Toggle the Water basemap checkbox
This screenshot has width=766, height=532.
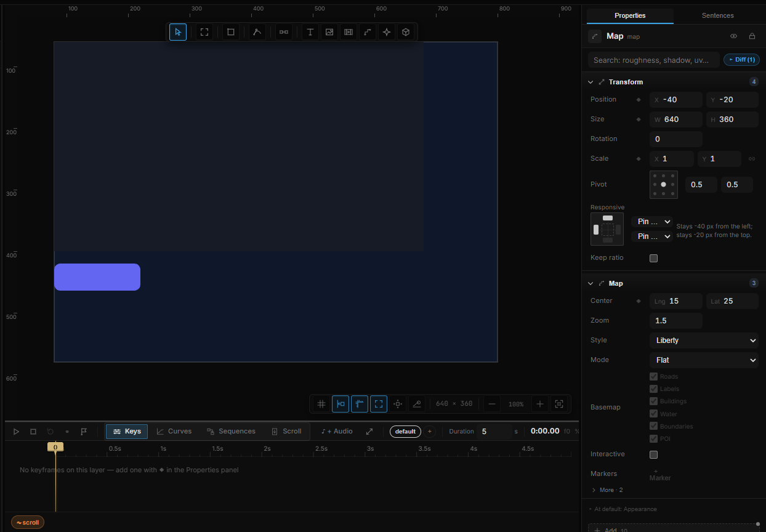[x=654, y=414]
